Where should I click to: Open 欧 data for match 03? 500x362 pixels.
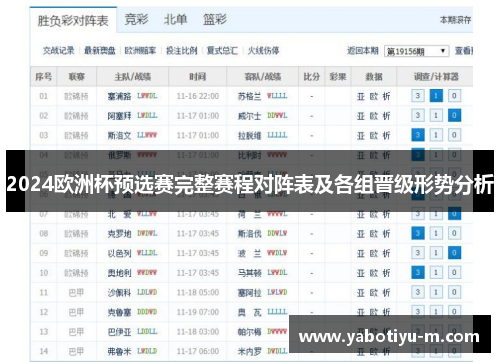tap(374, 136)
